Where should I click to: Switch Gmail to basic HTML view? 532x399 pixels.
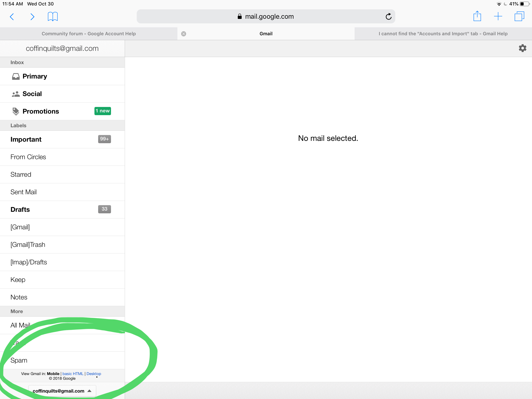pos(73,373)
